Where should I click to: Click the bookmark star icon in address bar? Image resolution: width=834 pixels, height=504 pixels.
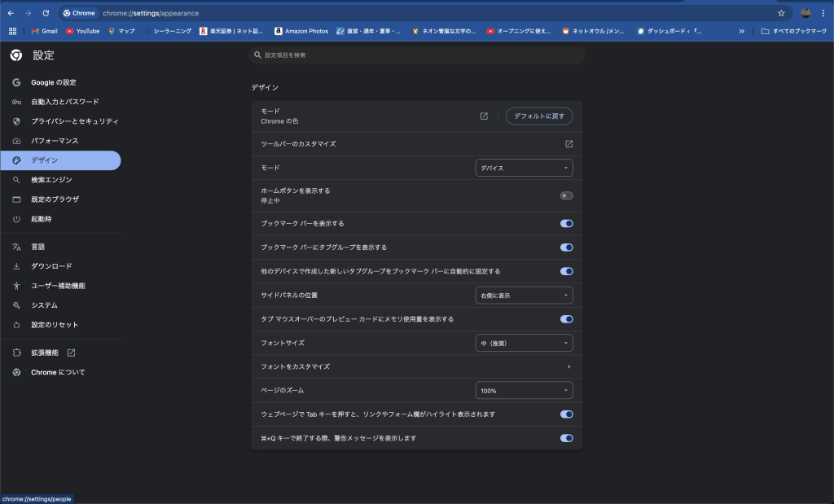[x=781, y=13]
